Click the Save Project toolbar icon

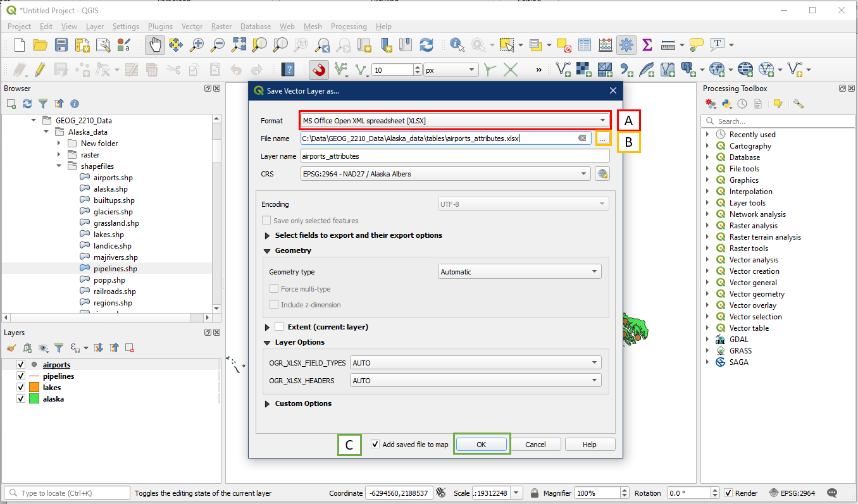[61, 45]
